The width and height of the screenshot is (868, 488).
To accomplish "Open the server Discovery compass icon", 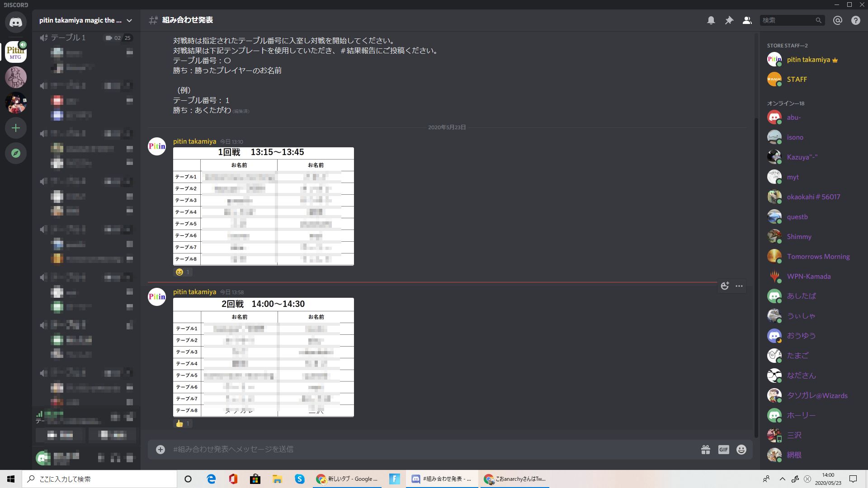I will pyautogui.click(x=16, y=153).
